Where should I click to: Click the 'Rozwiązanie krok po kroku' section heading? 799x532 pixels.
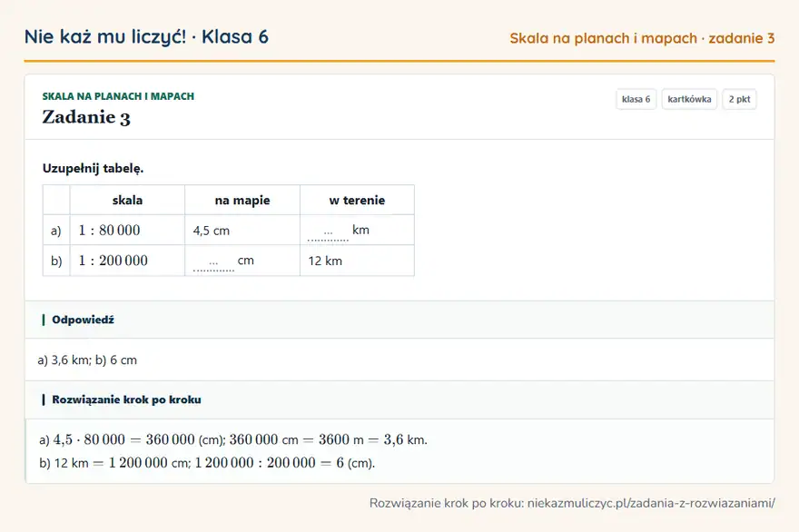126,400
